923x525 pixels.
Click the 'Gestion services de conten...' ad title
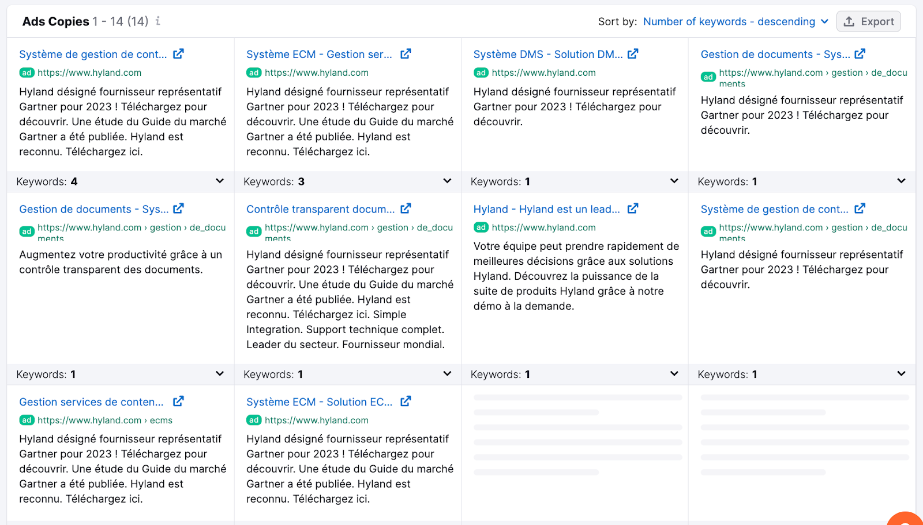tap(91, 402)
